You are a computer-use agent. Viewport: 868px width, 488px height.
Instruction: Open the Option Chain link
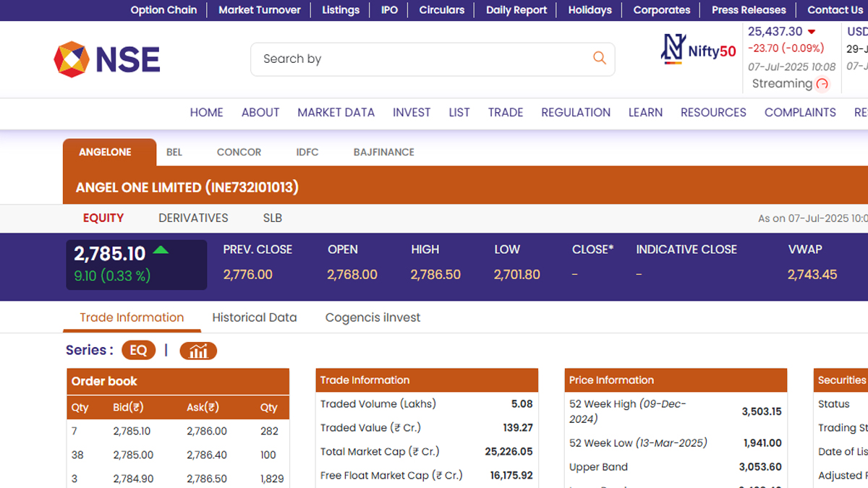[x=163, y=10]
